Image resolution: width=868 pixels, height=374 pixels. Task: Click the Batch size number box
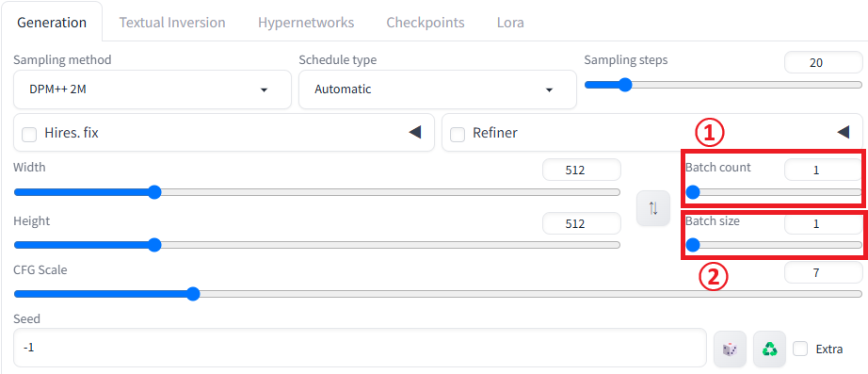[x=823, y=224]
